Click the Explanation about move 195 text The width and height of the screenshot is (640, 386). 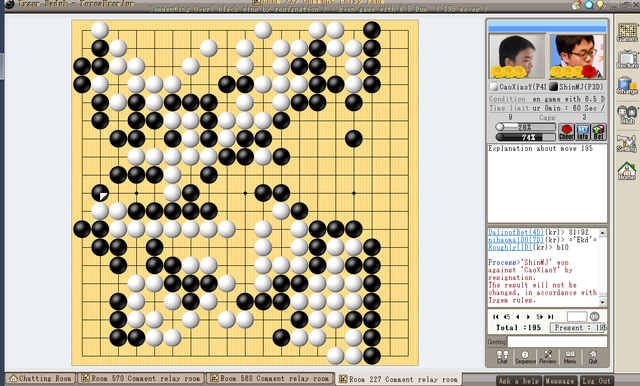click(540, 149)
